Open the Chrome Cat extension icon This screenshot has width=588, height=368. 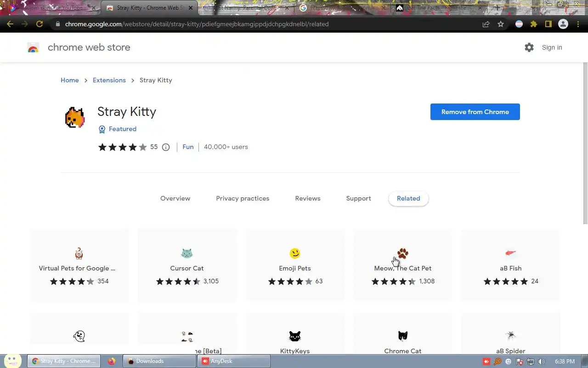pyautogui.click(x=403, y=336)
